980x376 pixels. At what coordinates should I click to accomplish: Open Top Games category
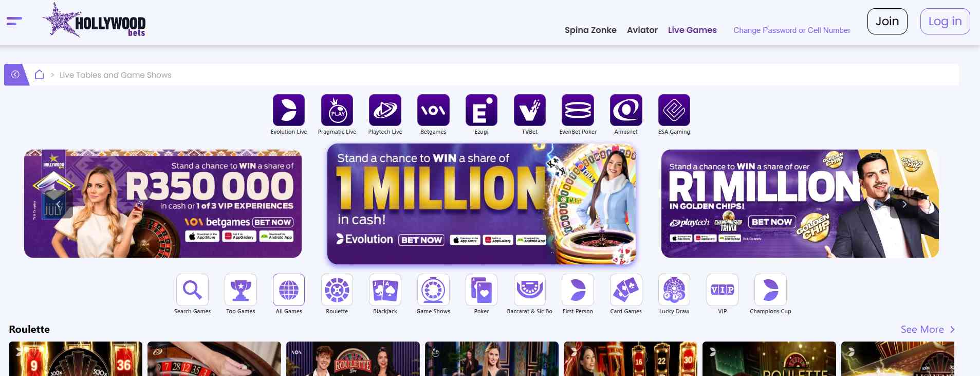(241, 290)
